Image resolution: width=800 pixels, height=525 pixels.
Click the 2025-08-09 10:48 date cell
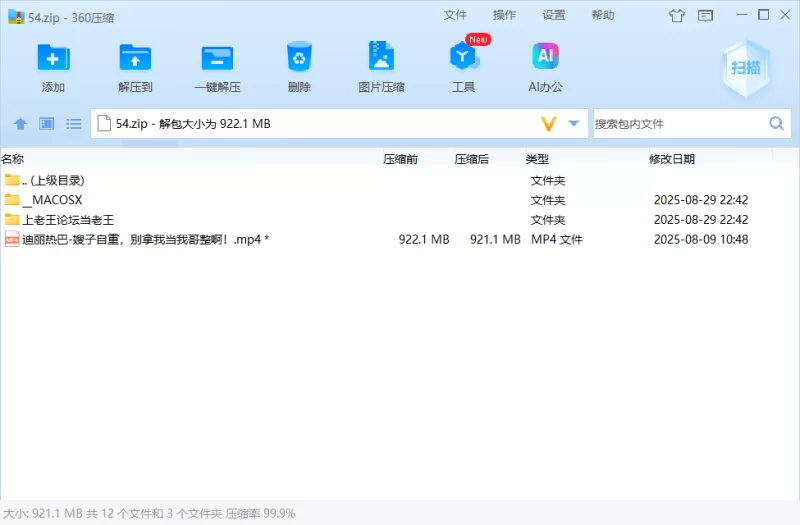click(x=701, y=239)
